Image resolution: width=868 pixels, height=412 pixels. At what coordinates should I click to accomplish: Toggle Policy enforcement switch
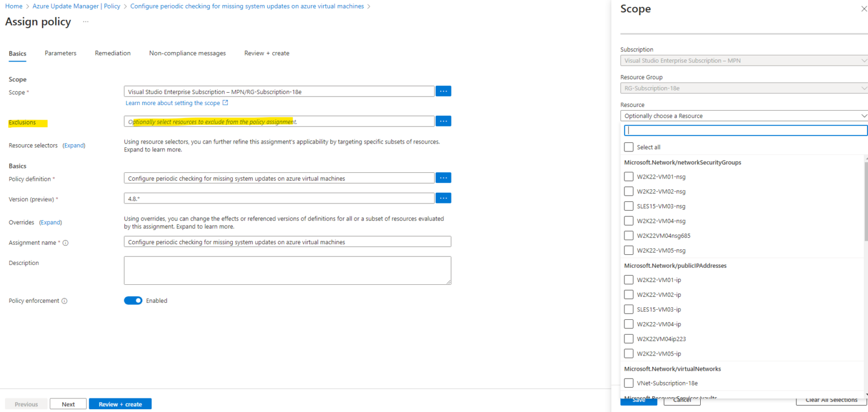[133, 301]
